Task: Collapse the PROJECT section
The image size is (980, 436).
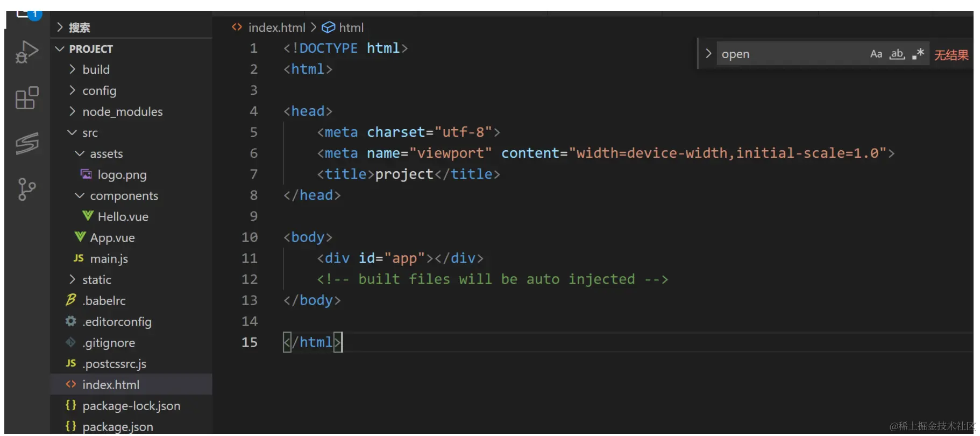Action: pyautogui.click(x=60, y=48)
